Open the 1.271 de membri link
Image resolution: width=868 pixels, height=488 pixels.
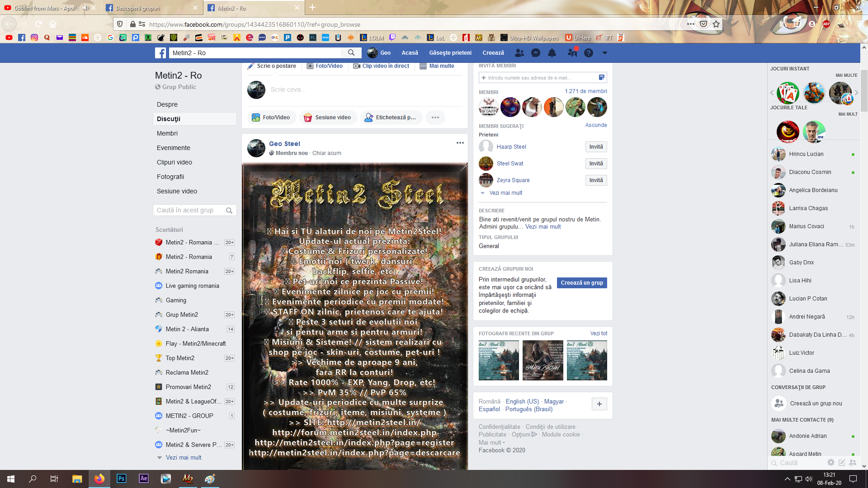pyautogui.click(x=585, y=91)
